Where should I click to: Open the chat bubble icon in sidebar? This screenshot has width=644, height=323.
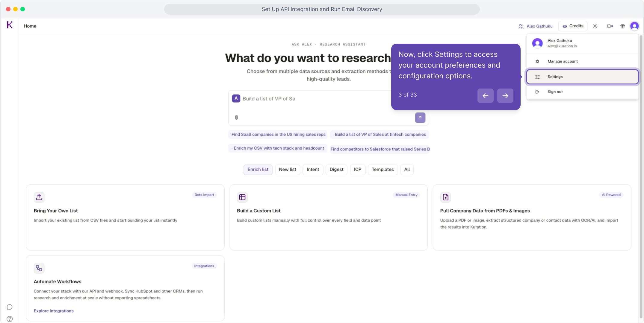10,307
